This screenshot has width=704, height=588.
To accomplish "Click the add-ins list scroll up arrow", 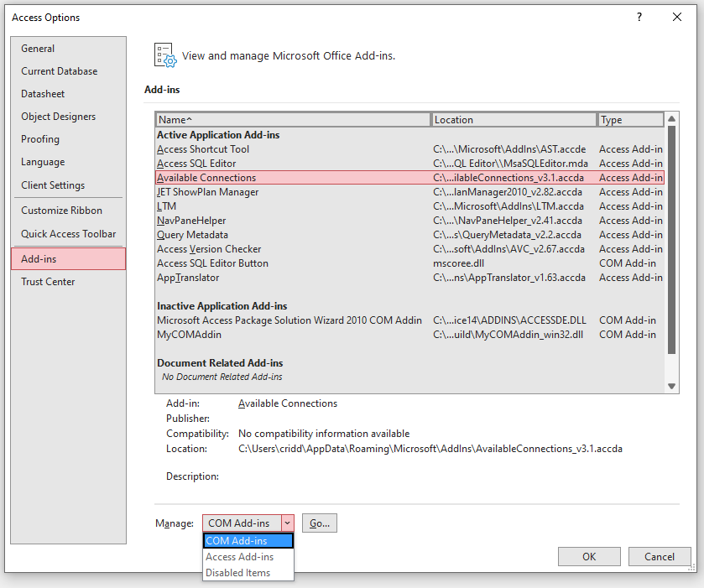I will [671, 118].
